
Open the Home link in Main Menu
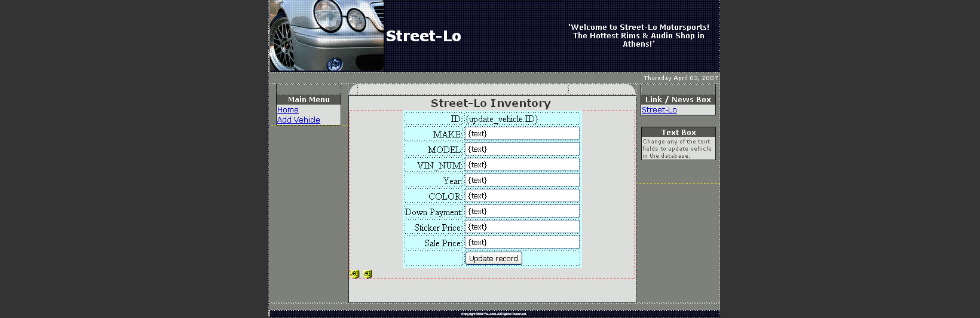tap(288, 110)
